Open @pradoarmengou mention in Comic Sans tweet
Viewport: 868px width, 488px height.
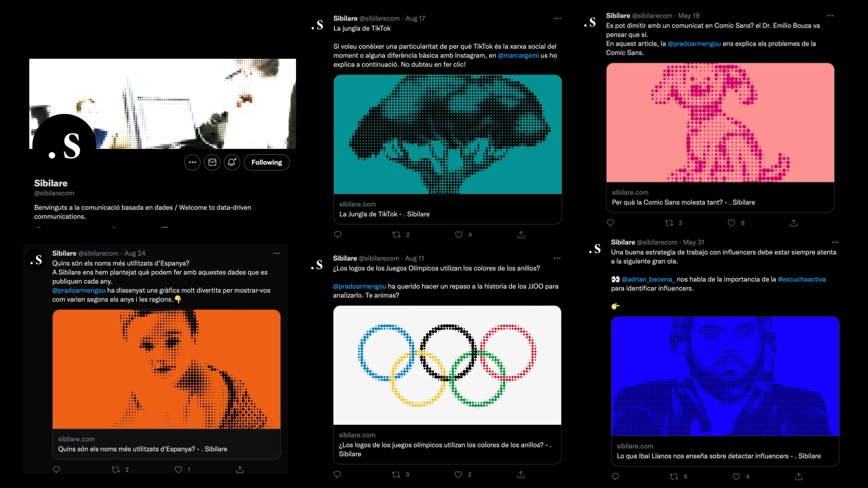coord(694,44)
